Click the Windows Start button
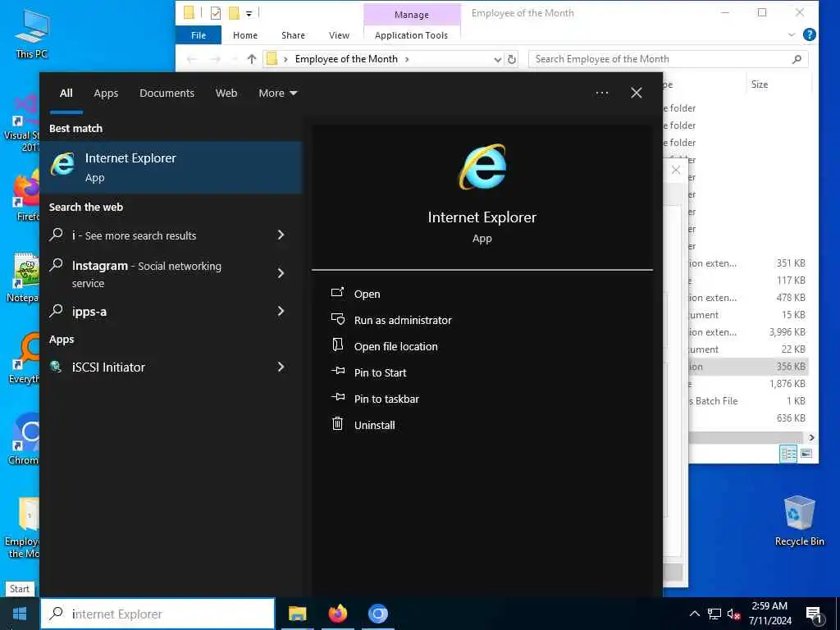Screen dimensions: 840x630 click(20, 614)
